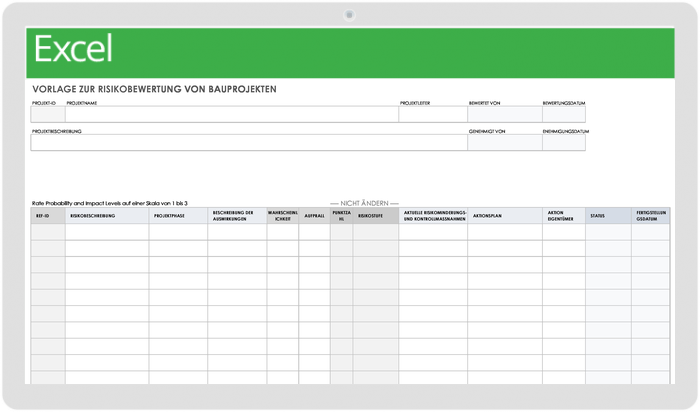Select the Aufprall column header
The image size is (700, 412).
point(314,216)
